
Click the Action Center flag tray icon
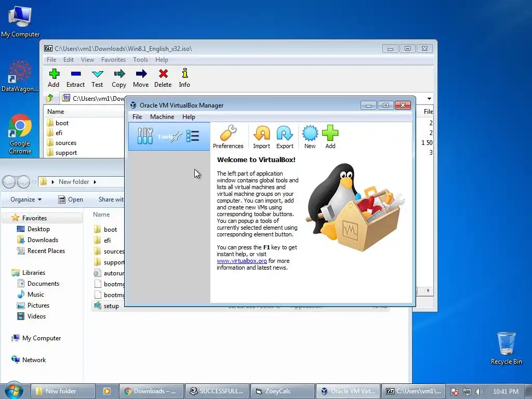point(454,392)
